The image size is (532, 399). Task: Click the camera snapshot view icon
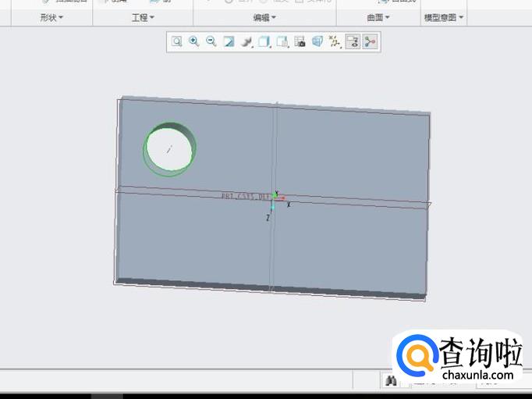click(x=300, y=42)
